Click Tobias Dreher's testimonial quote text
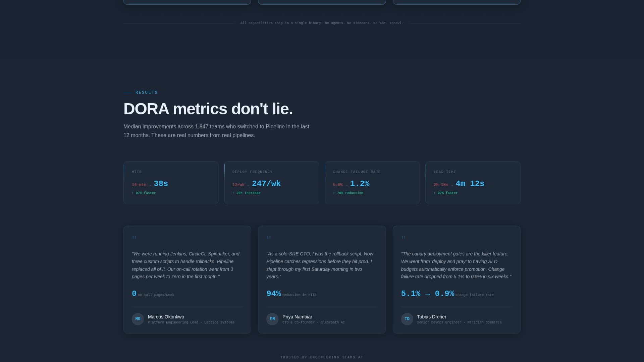This screenshot has width=644, height=362. click(456, 265)
